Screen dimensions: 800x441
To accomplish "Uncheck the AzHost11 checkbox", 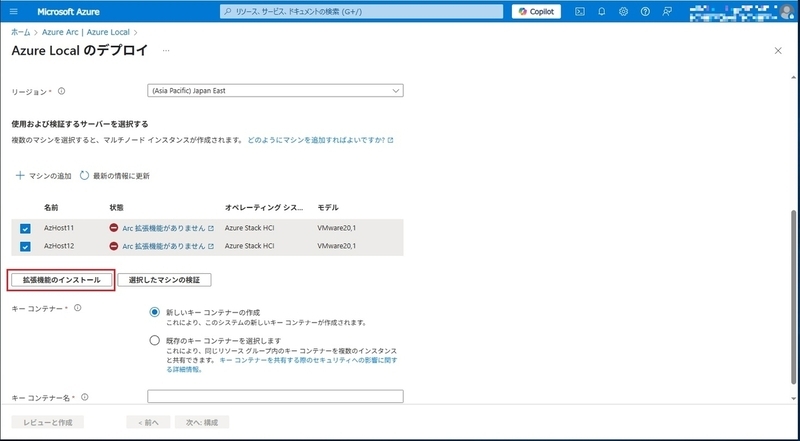I will 25,229.
